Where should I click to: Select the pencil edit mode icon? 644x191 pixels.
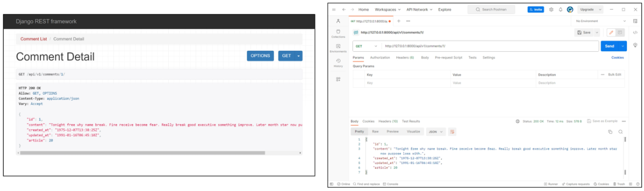pos(611,32)
